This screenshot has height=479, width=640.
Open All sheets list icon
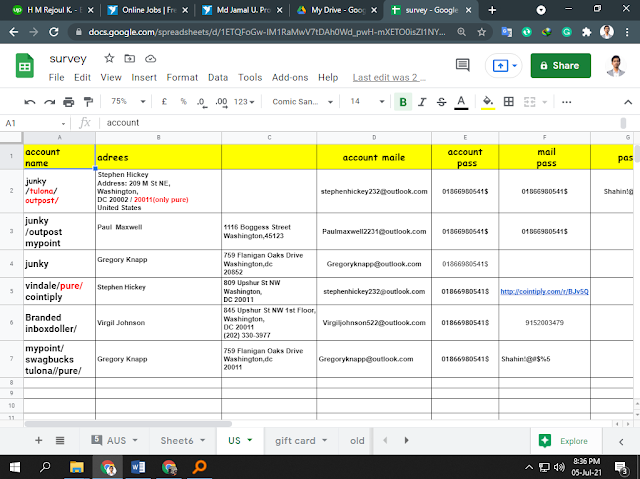(60, 441)
